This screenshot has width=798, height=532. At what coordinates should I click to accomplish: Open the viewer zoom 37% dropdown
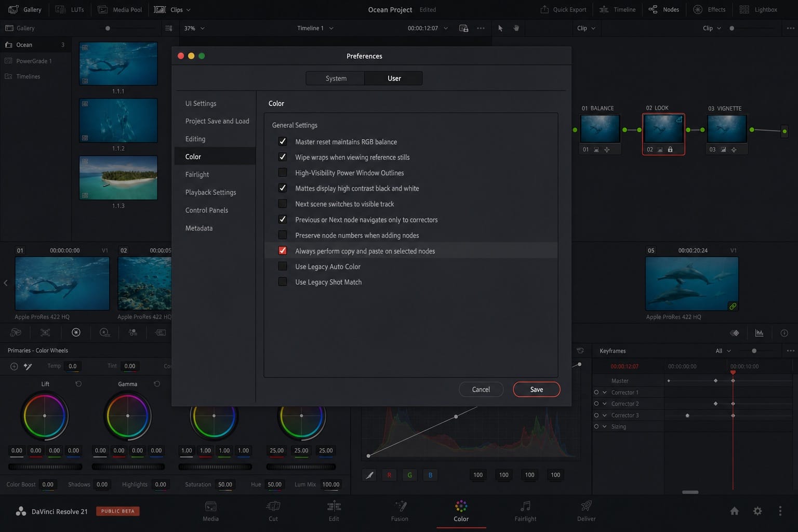point(194,28)
